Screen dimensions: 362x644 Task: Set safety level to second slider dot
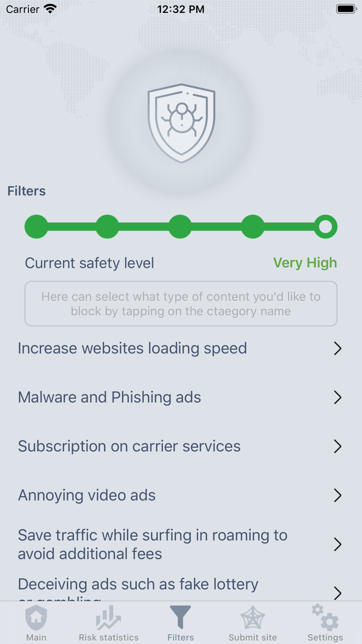coord(108,227)
